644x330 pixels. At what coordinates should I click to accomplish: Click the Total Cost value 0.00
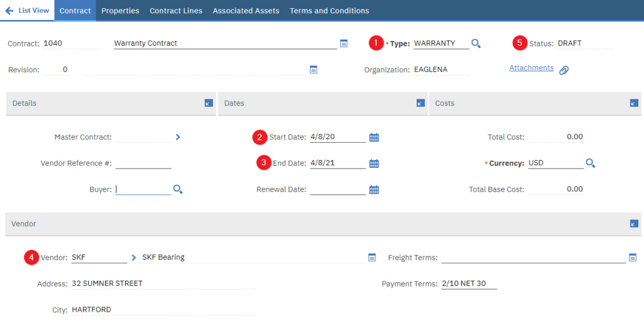click(x=575, y=137)
